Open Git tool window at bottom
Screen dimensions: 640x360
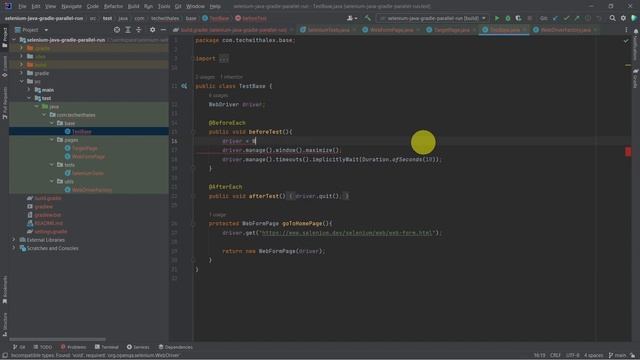pos(19,347)
